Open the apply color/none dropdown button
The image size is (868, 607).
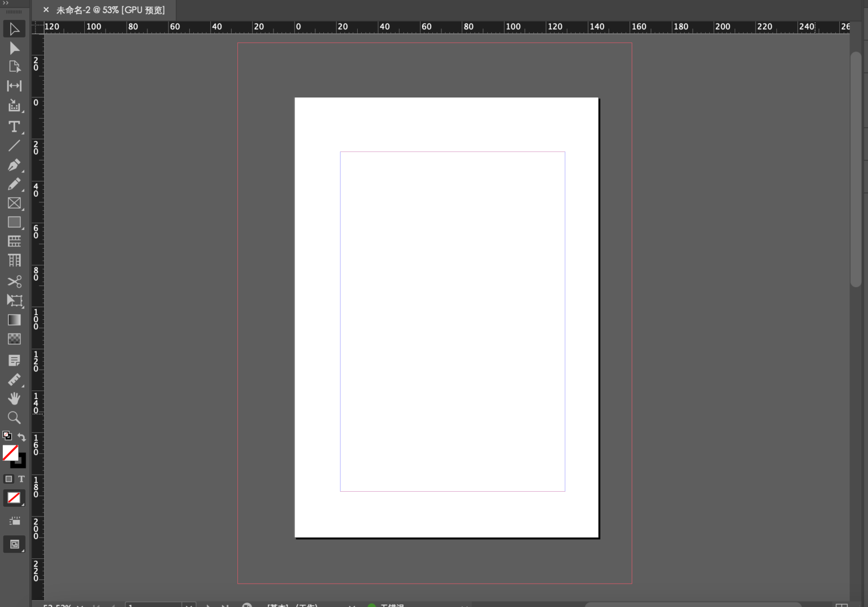(x=14, y=498)
